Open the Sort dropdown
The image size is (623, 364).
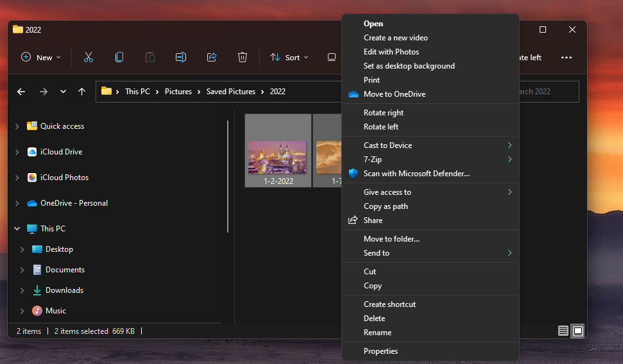pyautogui.click(x=289, y=57)
